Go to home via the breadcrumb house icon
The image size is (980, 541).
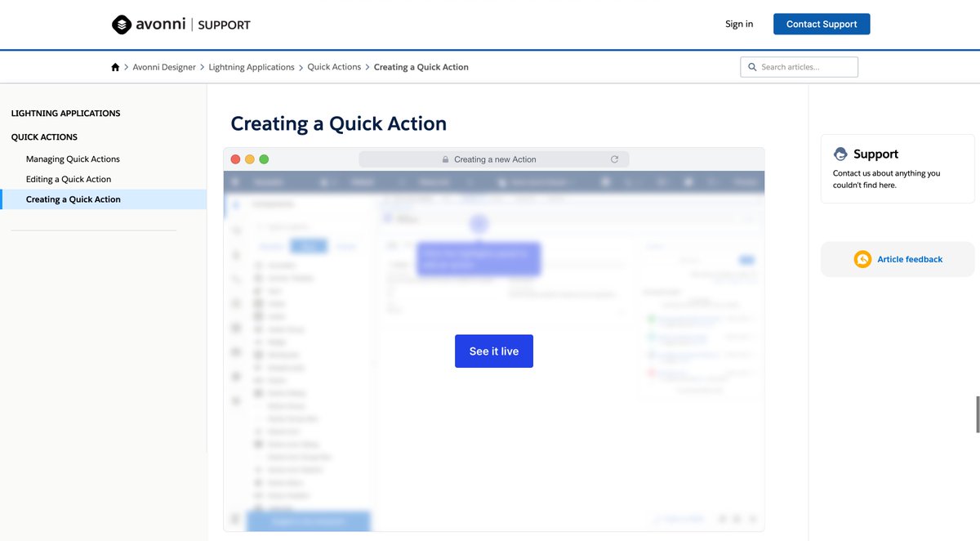click(115, 67)
